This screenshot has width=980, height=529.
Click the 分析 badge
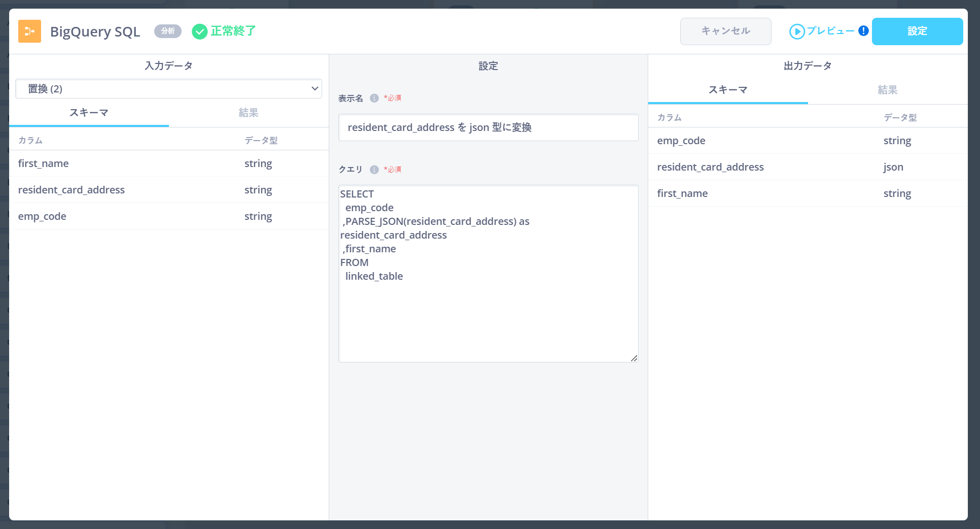(168, 31)
